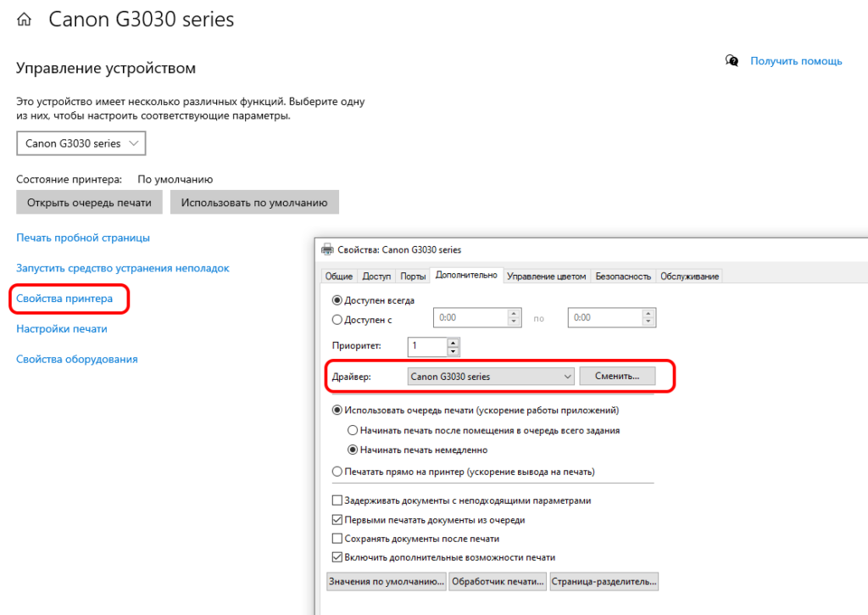
Task: Open the Получить помощь link
Action: (796, 61)
